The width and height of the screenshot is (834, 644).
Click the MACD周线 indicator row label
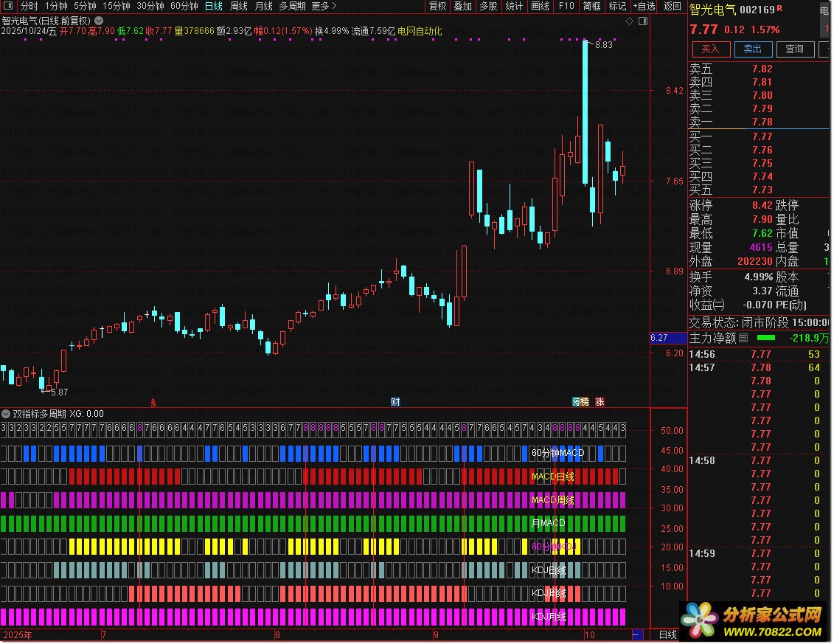[552, 499]
